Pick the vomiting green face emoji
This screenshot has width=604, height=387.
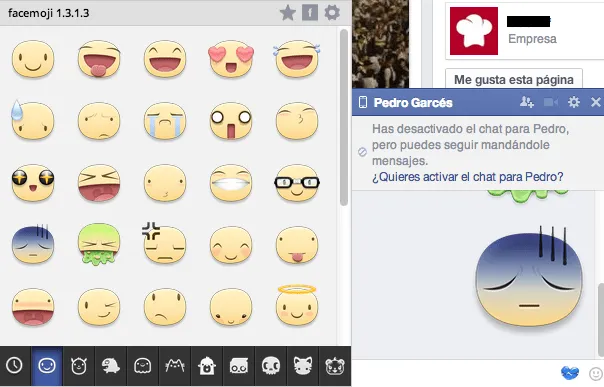pyautogui.click(x=99, y=244)
